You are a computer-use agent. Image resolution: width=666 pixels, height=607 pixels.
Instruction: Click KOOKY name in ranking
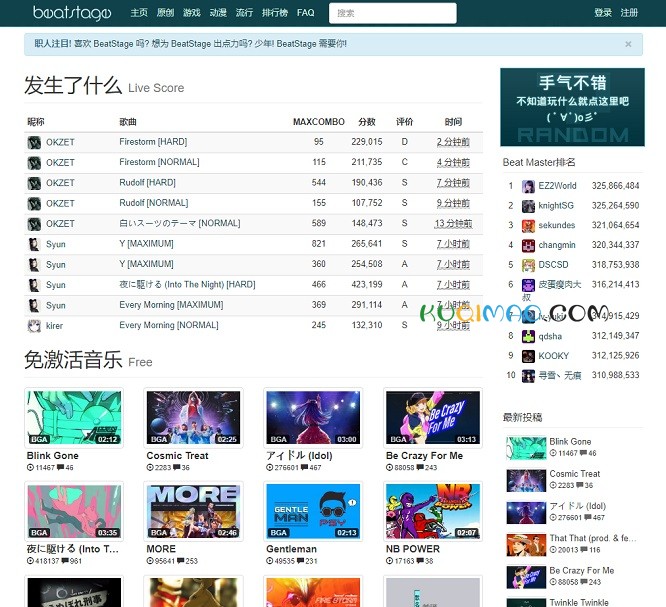553,356
